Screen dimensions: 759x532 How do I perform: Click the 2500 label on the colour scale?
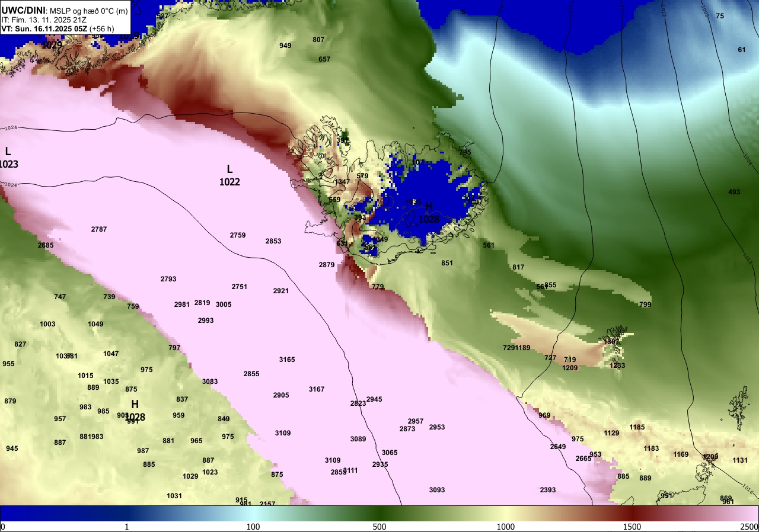tap(749, 527)
